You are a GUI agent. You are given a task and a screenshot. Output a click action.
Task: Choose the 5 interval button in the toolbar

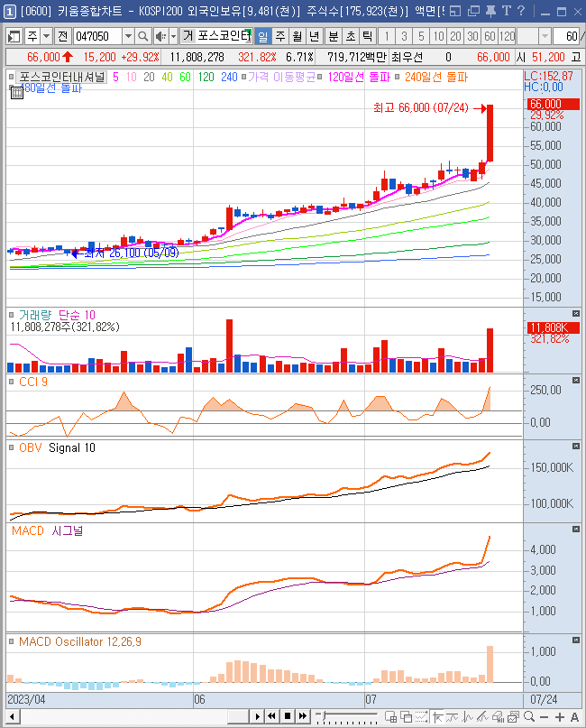tap(421, 36)
